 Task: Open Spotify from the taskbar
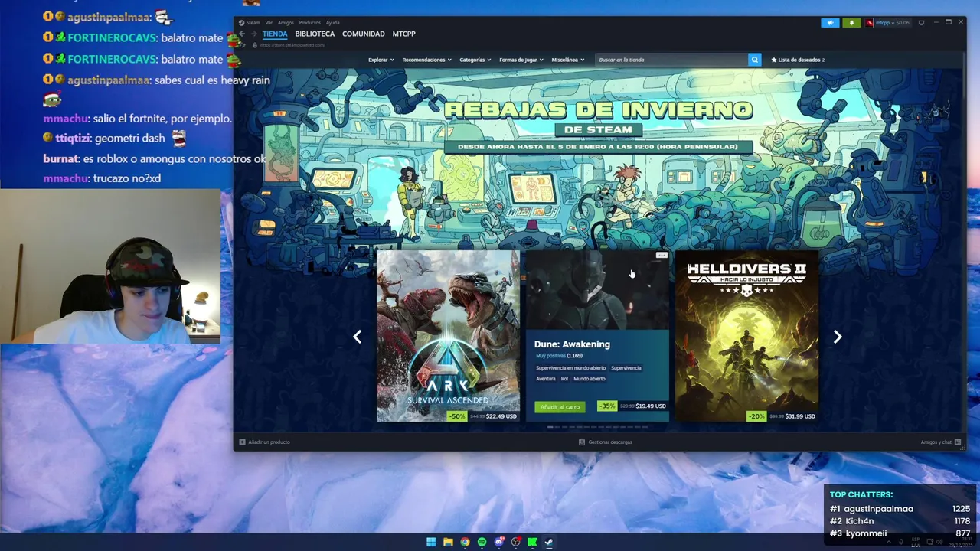(482, 542)
